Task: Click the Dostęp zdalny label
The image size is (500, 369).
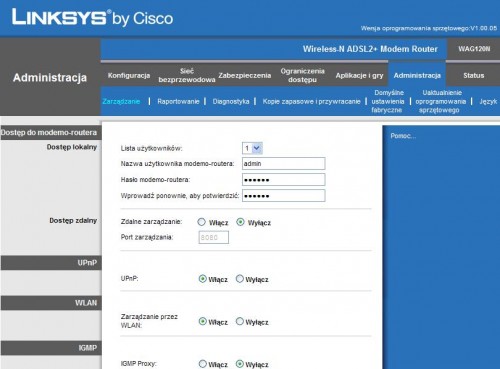Action: coord(73,220)
